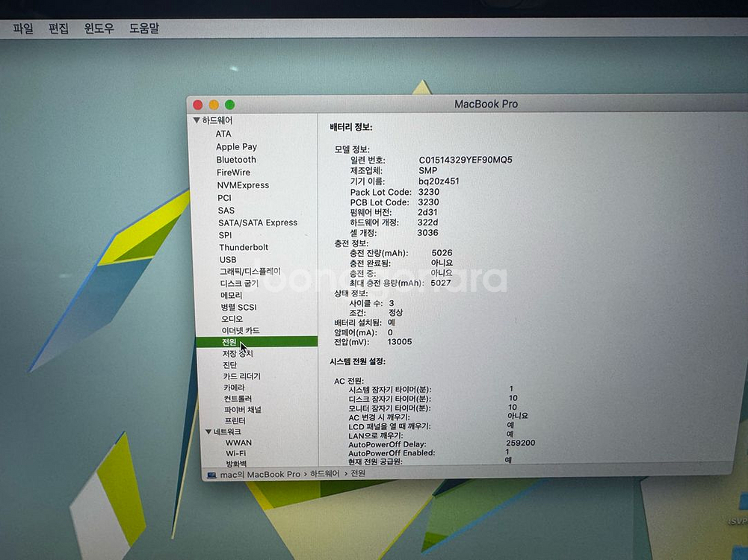Click the manufacturer value SMP
The image size is (748, 560).
[428, 170]
